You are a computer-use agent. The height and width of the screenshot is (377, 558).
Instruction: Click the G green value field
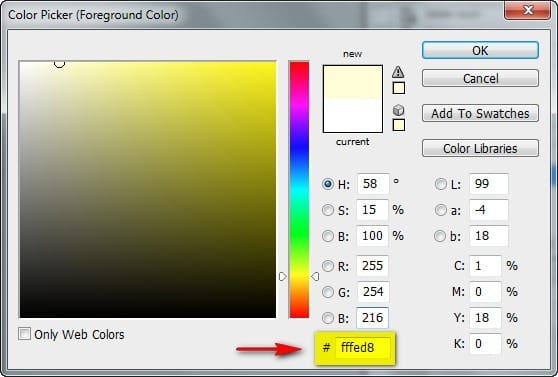tap(372, 292)
